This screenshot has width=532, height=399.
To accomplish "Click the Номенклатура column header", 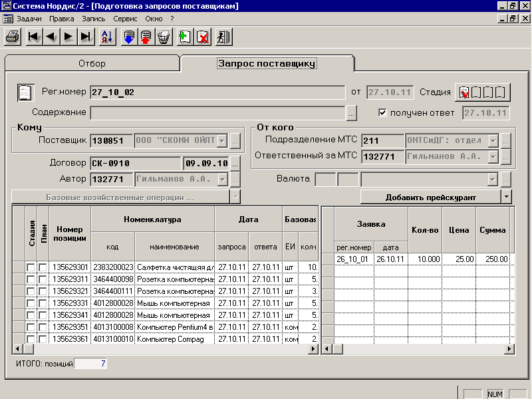I will 153,219.
